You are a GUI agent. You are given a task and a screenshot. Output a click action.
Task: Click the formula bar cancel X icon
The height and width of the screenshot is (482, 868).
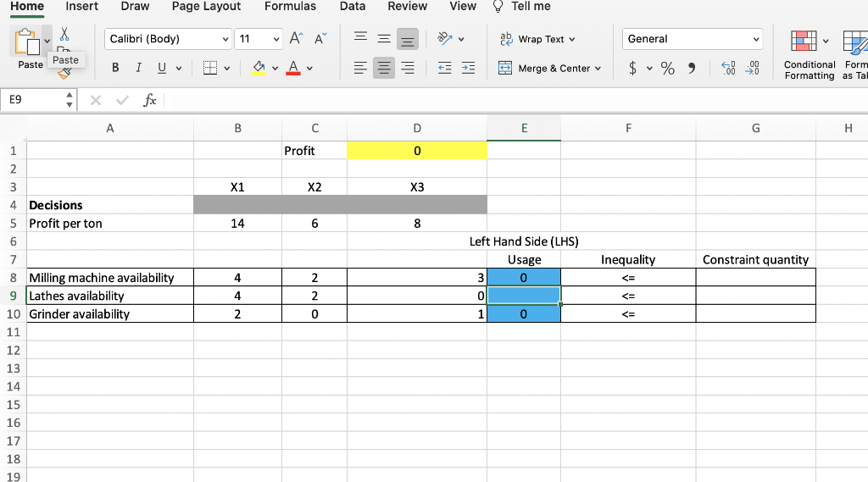[96, 100]
